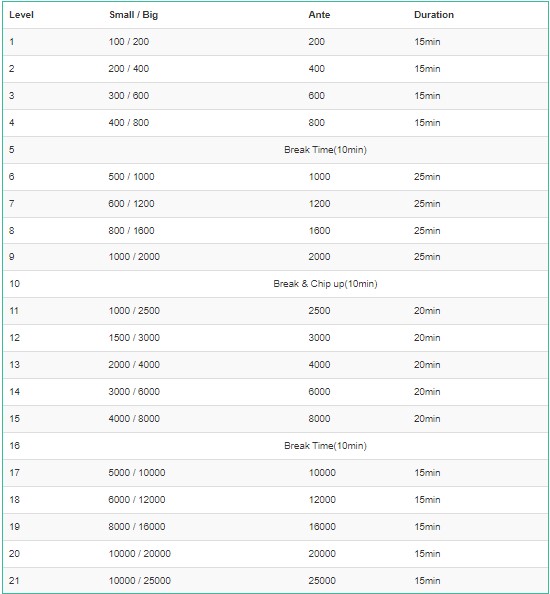Screen dimensions: 550x594
Task: Select the 500 / 1000 blinds cell
Action: tap(131, 177)
